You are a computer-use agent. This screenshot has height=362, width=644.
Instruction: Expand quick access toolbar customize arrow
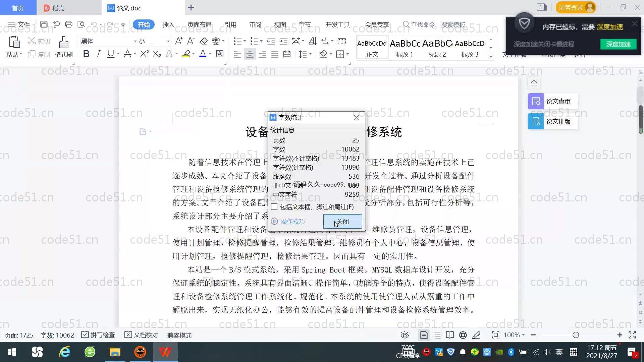point(123,24)
